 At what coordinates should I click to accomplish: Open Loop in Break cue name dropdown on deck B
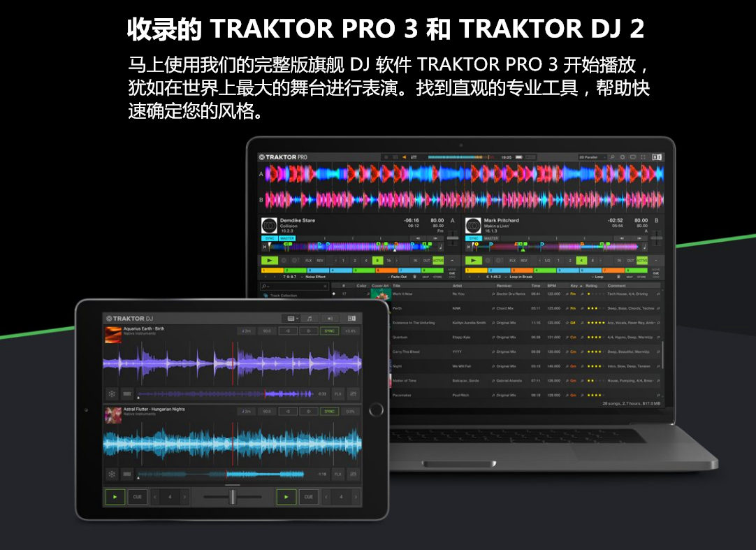click(520, 277)
